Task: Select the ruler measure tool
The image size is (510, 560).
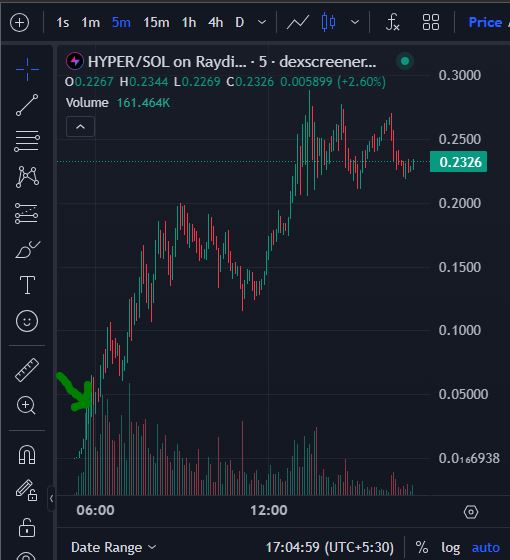Action: click(27, 370)
